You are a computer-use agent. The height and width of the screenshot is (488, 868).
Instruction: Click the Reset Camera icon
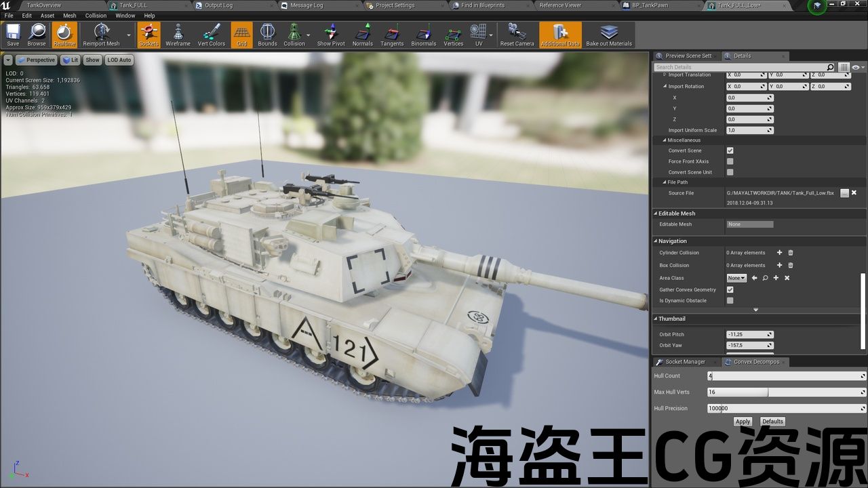[x=517, y=35]
